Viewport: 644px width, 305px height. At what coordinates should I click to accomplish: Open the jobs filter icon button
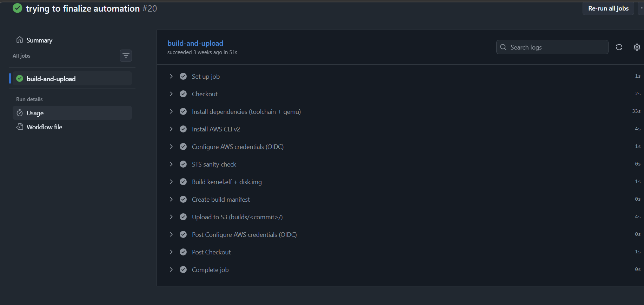click(126, 56)
